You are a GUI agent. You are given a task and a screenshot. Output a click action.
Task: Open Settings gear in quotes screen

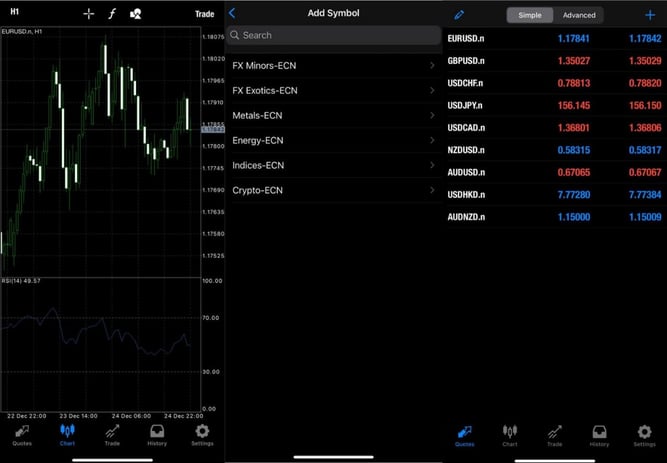coord(644,436)
